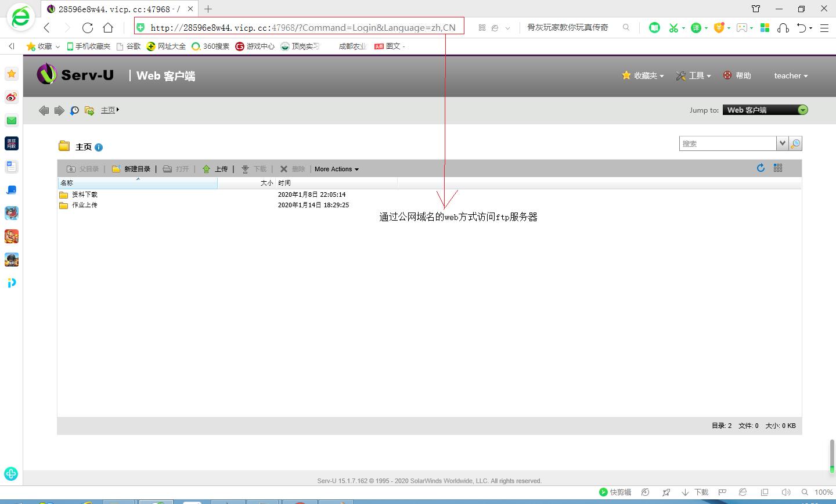Open the 谷歌 bookmark
836x504 pixels.
click(x=128, y=46)
